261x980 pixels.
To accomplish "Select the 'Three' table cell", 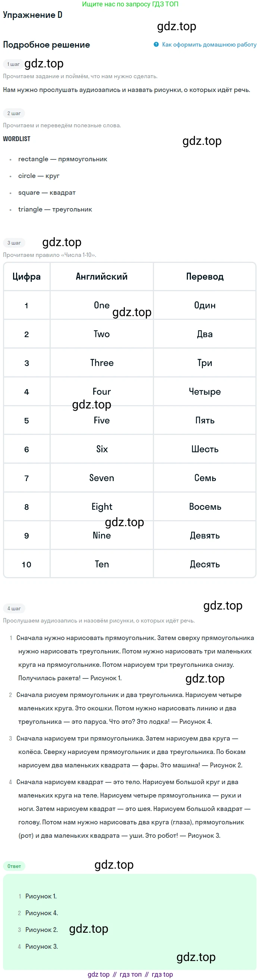I will coord(102,363).
